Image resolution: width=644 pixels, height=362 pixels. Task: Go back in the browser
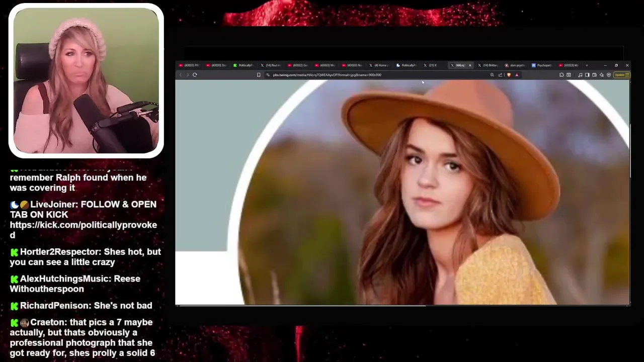pos(180,75)
